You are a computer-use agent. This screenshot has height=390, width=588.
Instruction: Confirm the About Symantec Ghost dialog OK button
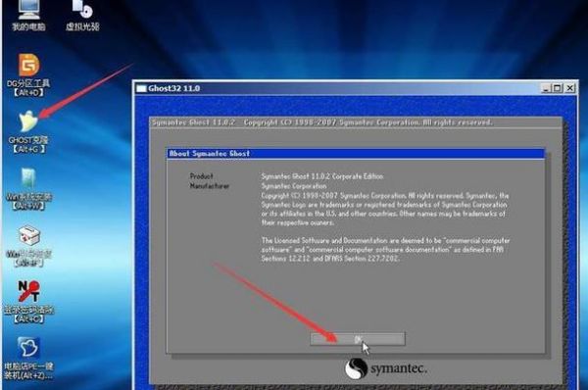pyautogui.click(x=358, y=339)
